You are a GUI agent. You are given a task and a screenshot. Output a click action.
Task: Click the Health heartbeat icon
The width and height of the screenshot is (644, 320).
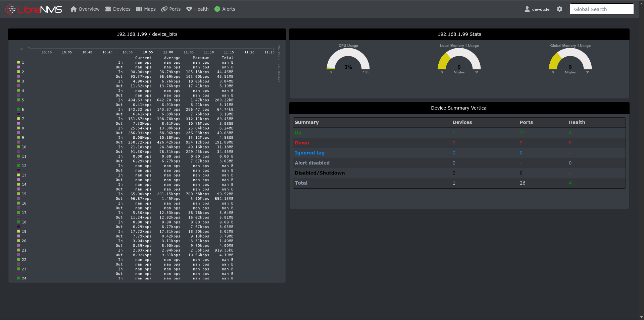189,9
